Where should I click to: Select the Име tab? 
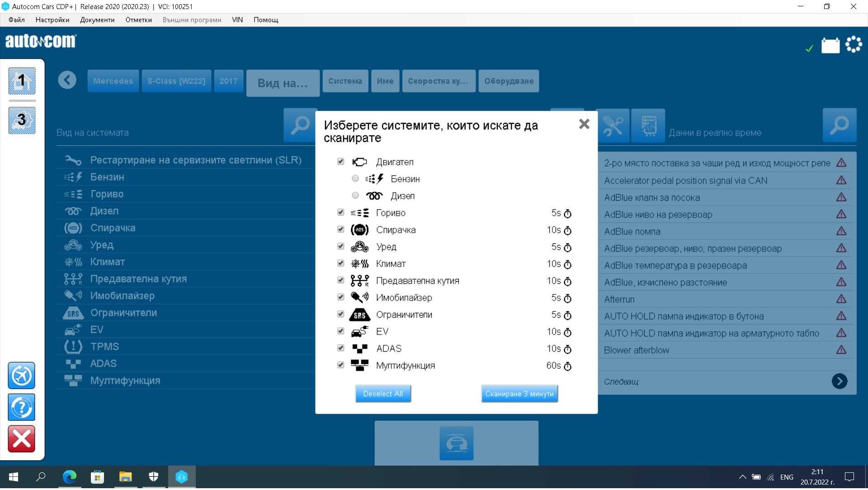point(385,81)
